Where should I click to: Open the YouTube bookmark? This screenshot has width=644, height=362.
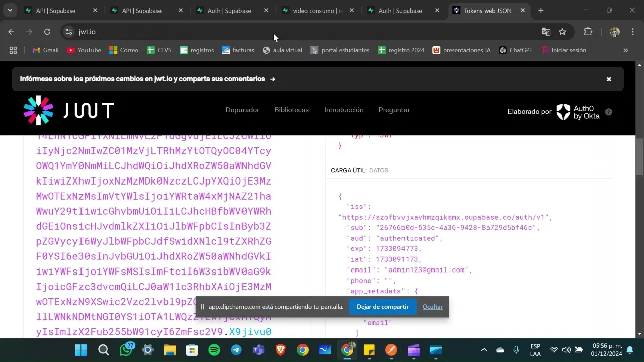84,50
